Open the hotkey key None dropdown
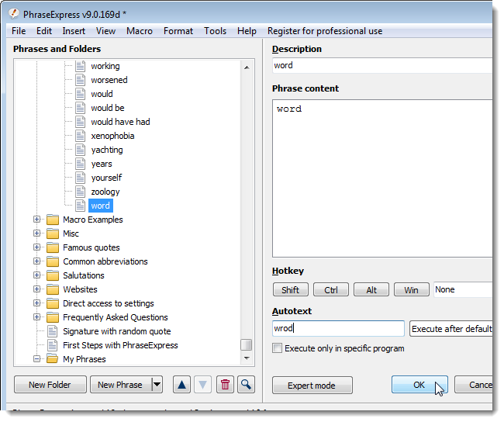 click(x=463, y=290)
